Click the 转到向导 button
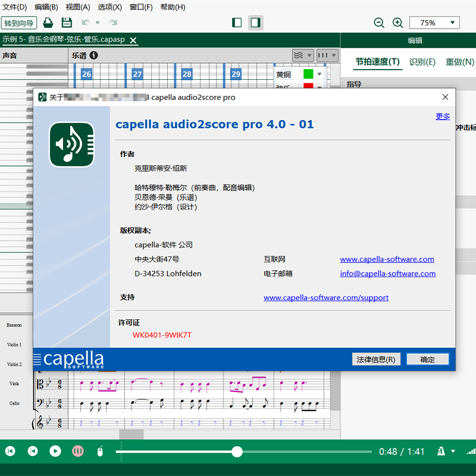The image size is (476, 476). (19, 23)
